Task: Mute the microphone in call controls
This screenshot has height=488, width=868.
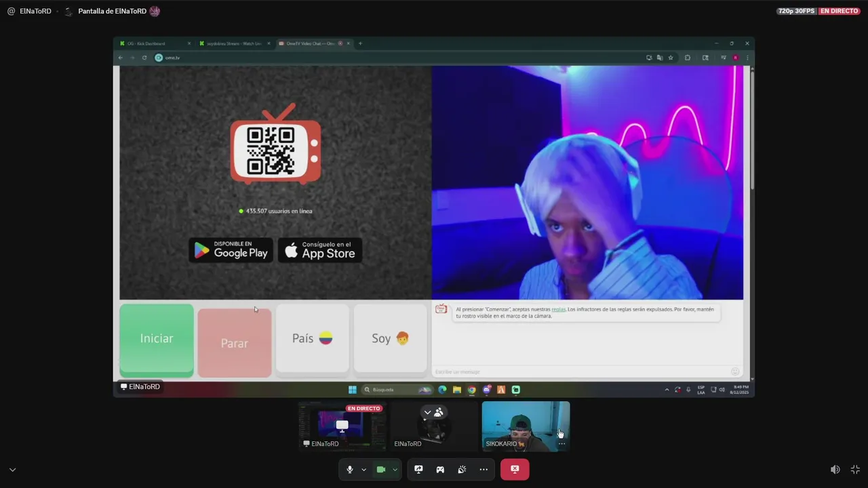Action: pyautogui.click(x=350, y=470)
